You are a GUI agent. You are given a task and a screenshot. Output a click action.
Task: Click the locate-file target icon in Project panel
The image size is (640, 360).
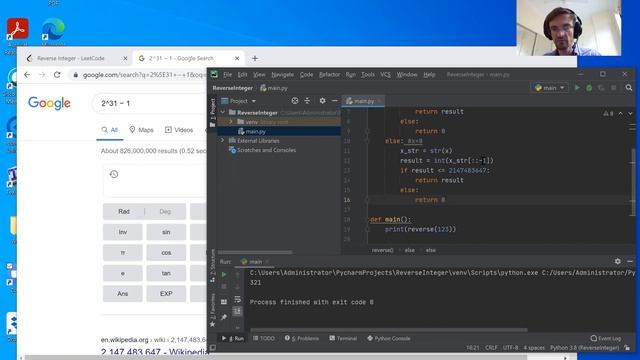coord(295,101)
